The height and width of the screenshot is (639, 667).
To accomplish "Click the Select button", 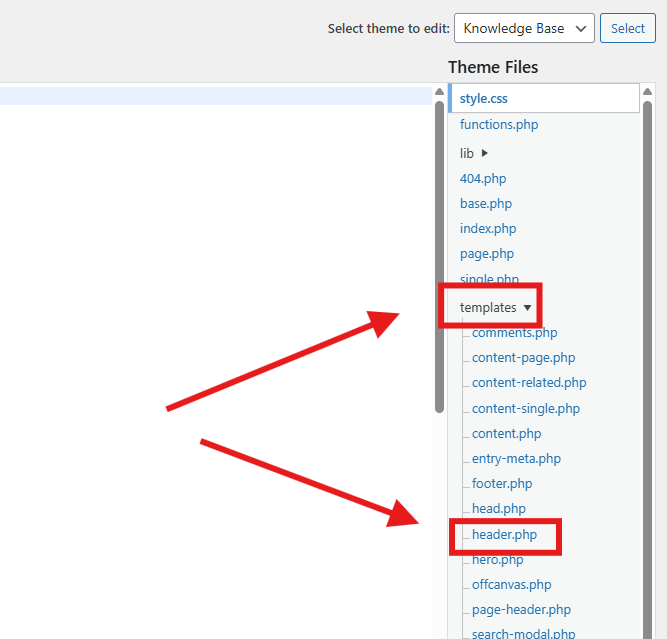I will pyautogui.click(x=627, y=28).
